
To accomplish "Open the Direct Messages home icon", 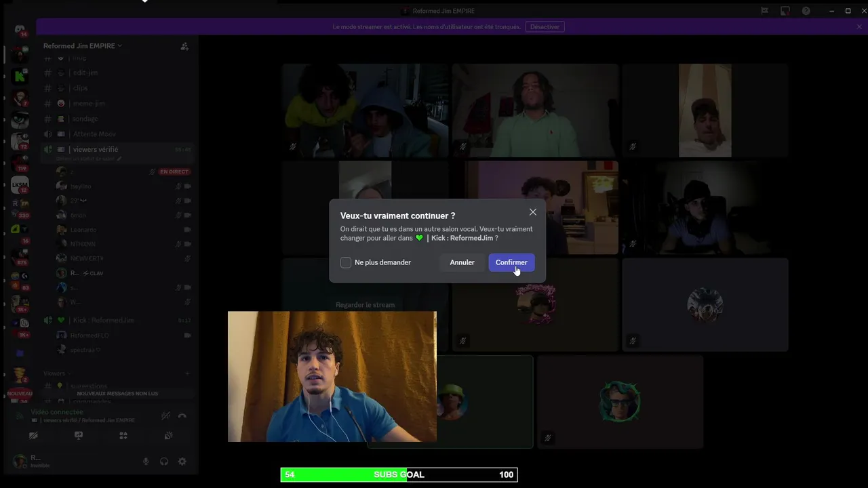I will (20, 30).
